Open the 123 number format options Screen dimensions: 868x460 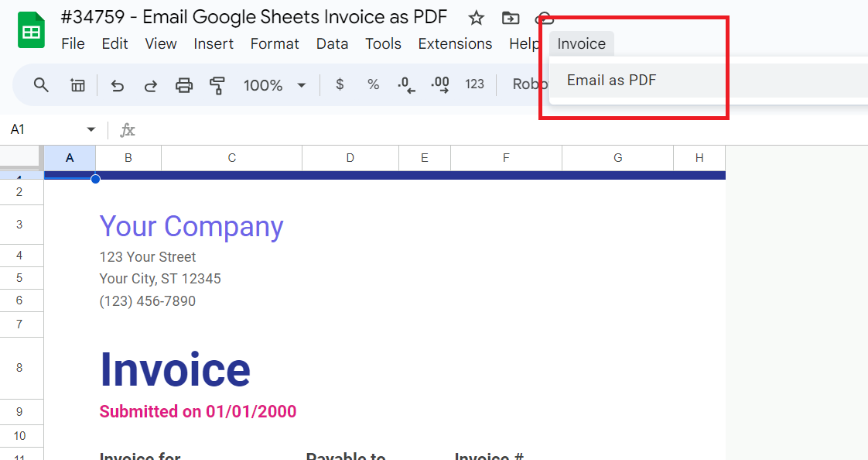click(x=474, y=85)
